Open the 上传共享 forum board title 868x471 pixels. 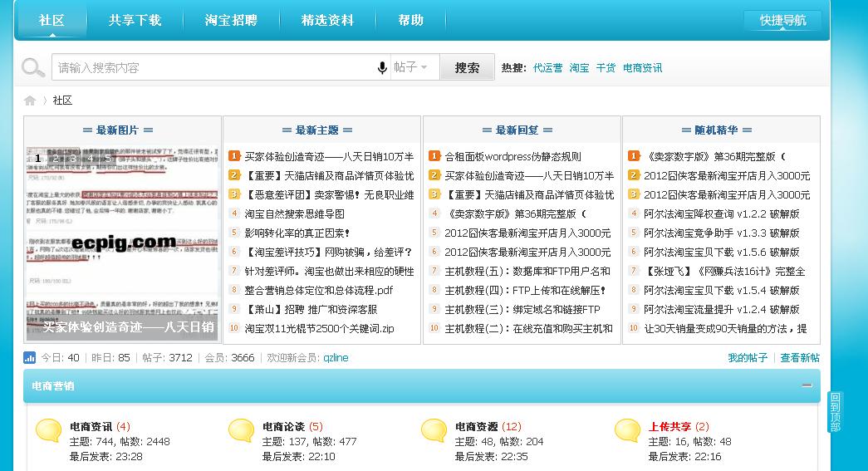pyautogui.click(x=669, y=427)
